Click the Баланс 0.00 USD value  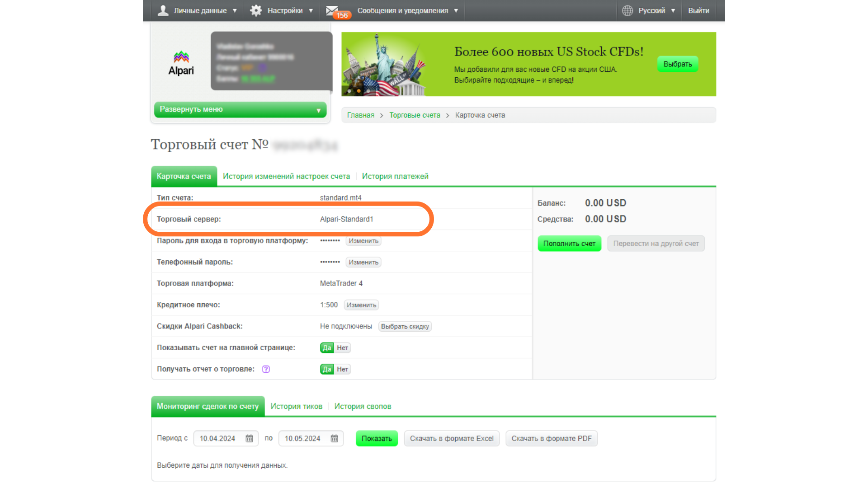[605, 203]
